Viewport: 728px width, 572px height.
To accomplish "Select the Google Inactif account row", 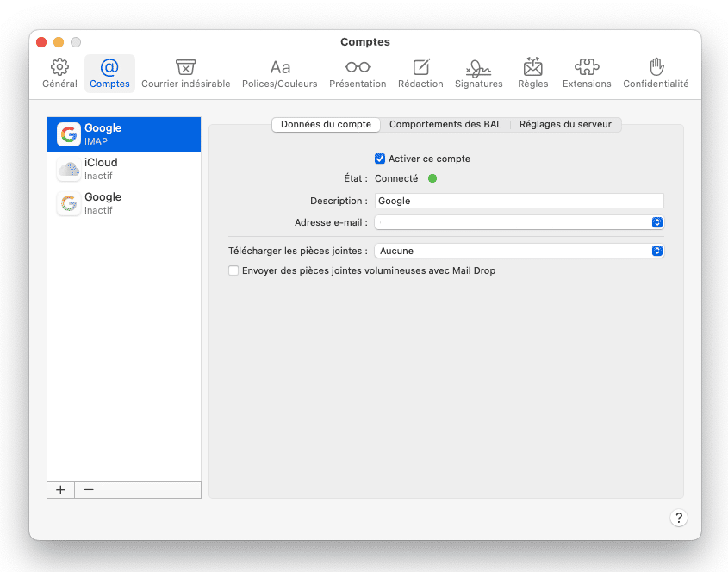I will click(x=124, y=203).
